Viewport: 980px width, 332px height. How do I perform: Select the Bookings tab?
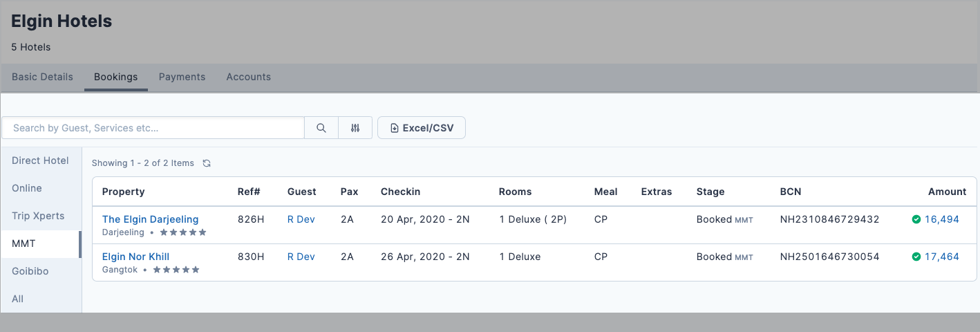115,77
